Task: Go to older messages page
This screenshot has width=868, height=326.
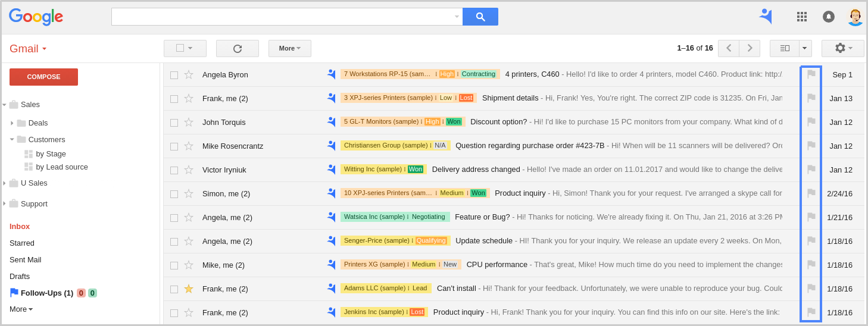Action: (750, 48)
